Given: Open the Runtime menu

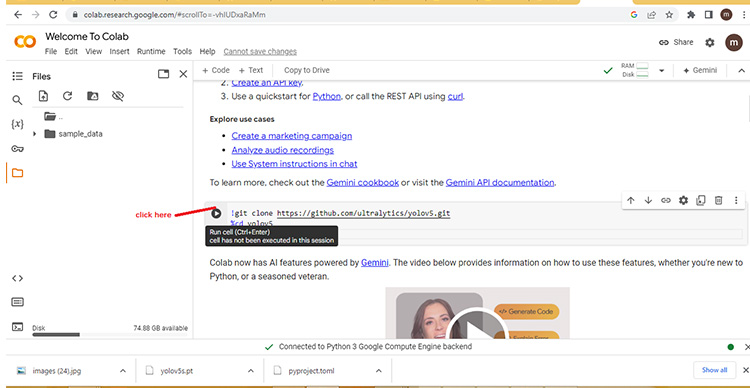Looking at the screenshot, I should 151,52.
